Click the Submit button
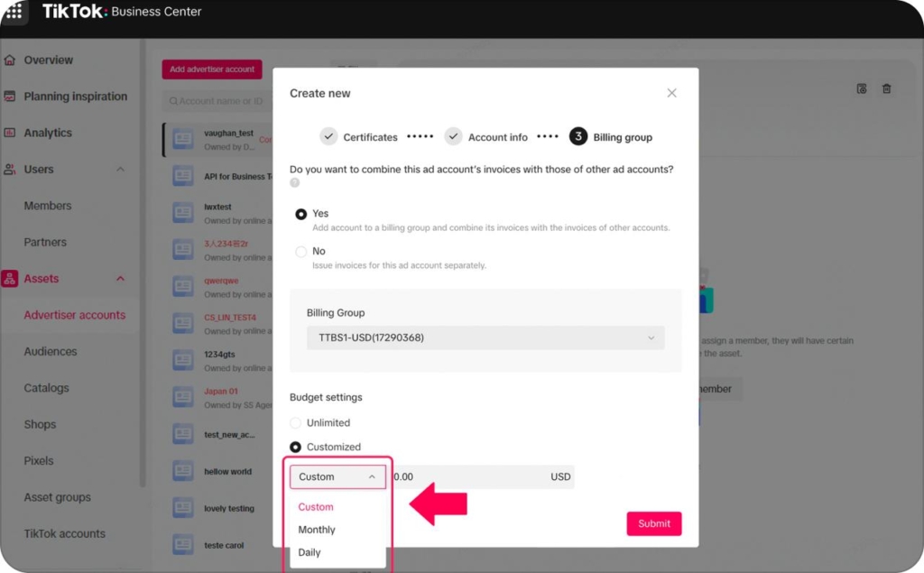Viewport: 924px width, 573px height. (653, 523)
